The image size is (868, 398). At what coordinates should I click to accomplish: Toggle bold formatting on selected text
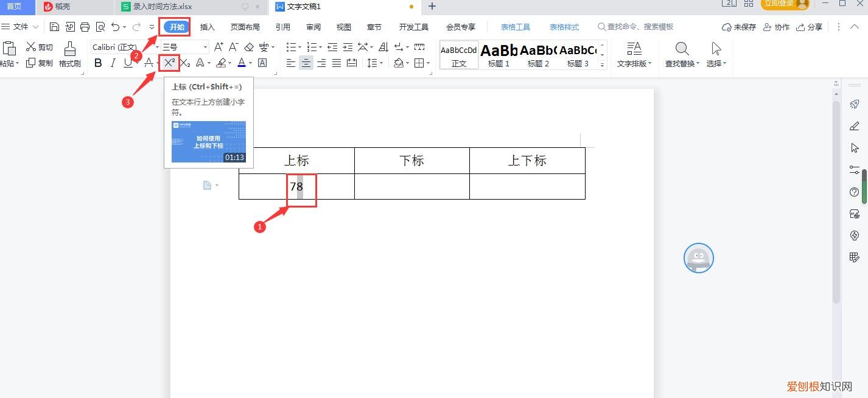[98, 63]
